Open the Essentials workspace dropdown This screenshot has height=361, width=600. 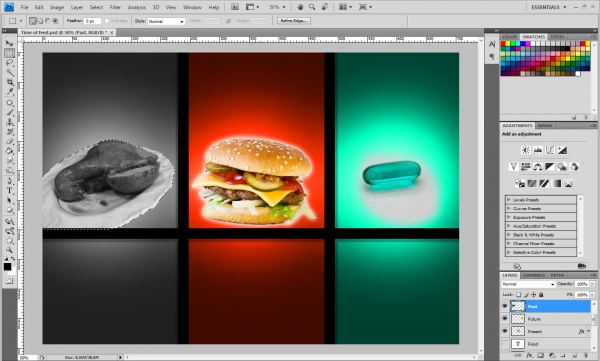549,7
